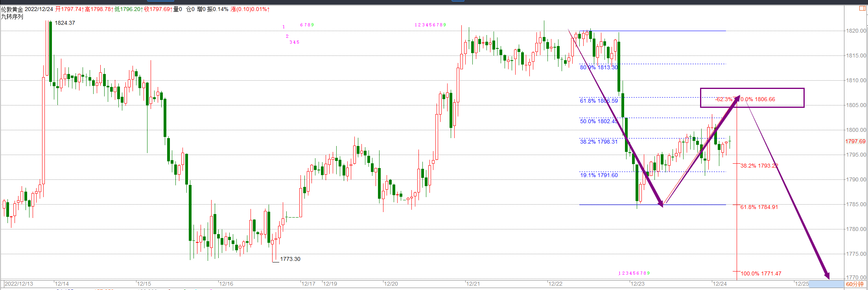Image resolution: width=868 pixels, height=290 pixels.
Task: Click the 12/22 date on time axis
Action: (555, 284)
